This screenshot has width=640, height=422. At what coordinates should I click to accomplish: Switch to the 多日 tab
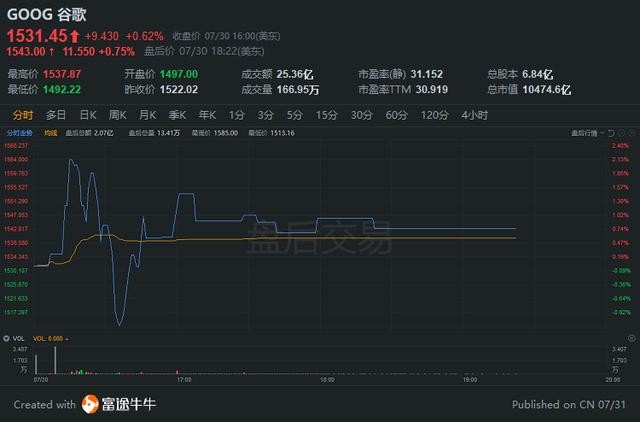[x=56, y=115]
